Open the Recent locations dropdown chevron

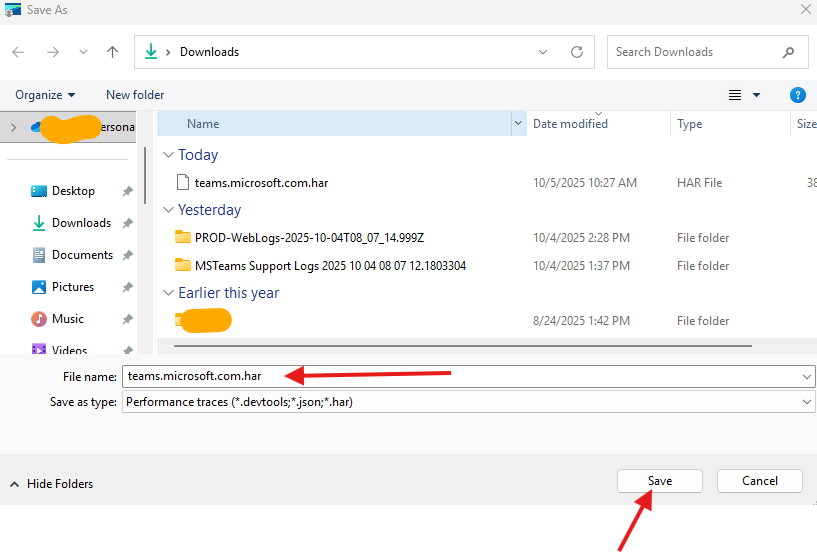83,52
